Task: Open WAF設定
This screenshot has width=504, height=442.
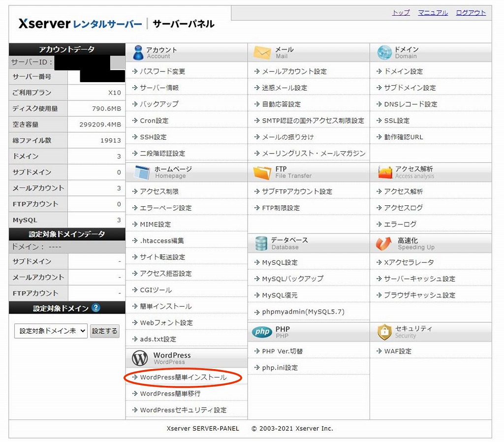Action: click(398, 351)
